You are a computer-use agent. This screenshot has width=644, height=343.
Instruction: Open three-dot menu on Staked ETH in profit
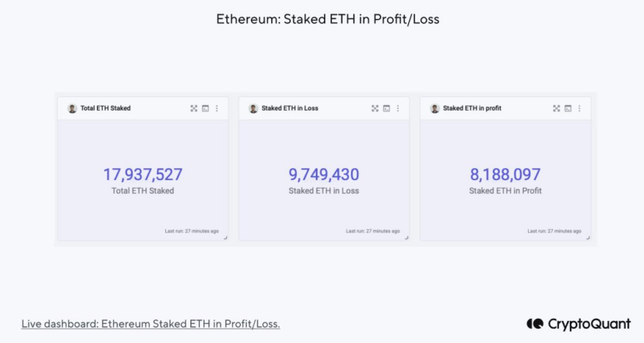click(580, 108)
